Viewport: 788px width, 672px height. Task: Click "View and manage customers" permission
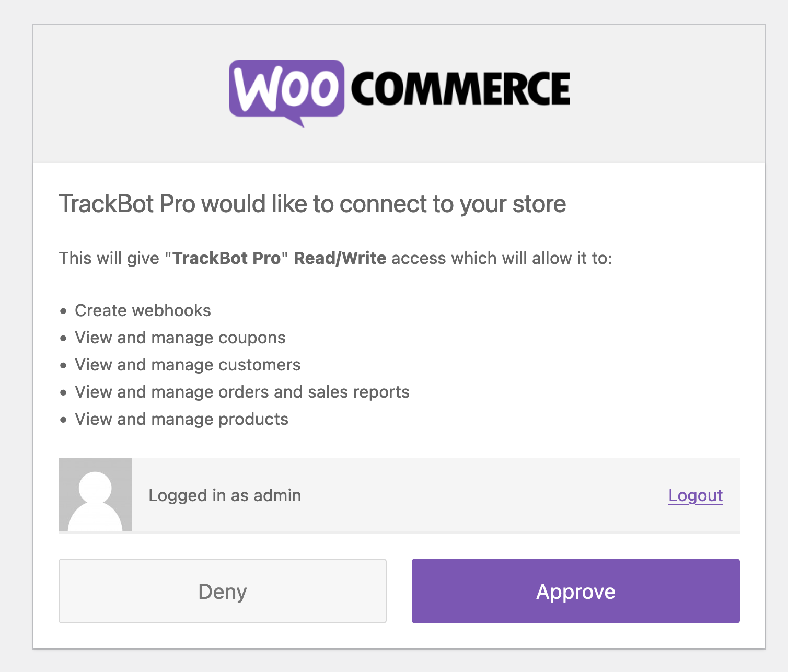188,365
